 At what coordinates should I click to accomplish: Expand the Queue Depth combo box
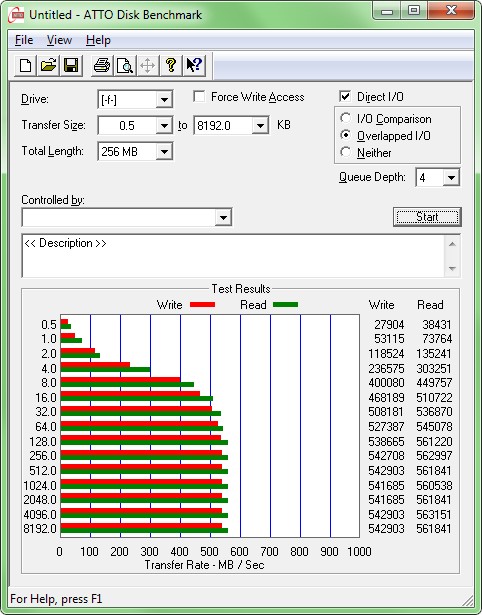451,178
